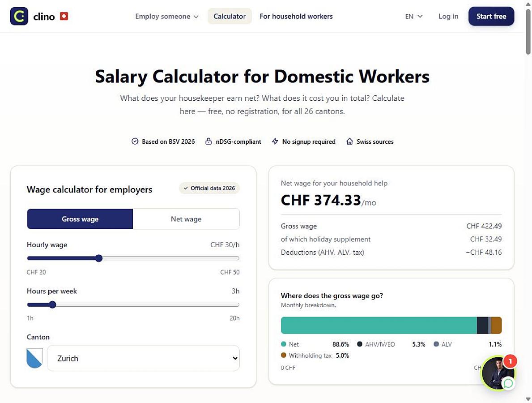Click the CHF 32.49 holiday supplement value
The width and height of the screenshot is (532, 403).
tap(486, 239)
